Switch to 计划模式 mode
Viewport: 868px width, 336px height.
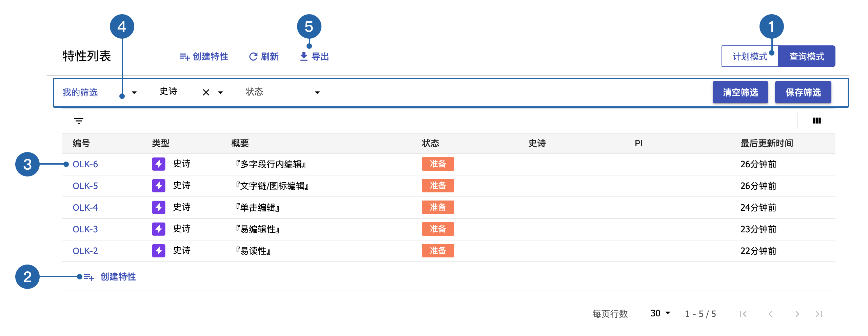tap(750, 57)
